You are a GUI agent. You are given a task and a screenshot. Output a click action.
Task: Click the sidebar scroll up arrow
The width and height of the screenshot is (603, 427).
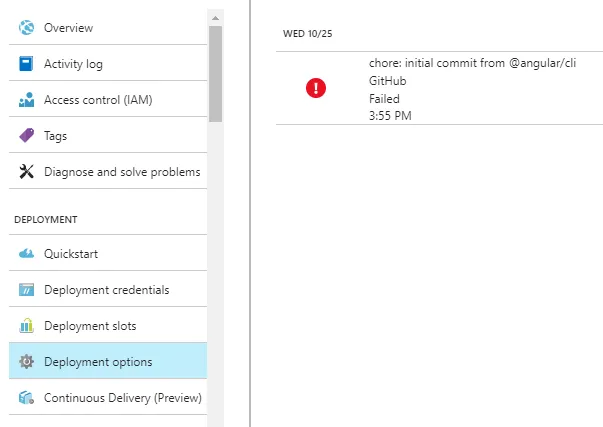[215, 17]
